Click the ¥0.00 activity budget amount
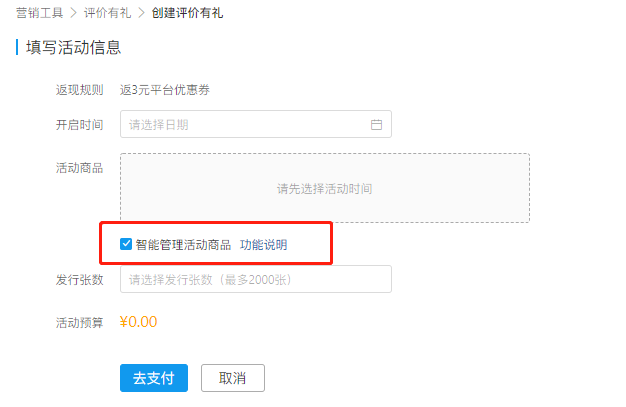626x407 pixels. pyautogui.click(x=138, y=322)
